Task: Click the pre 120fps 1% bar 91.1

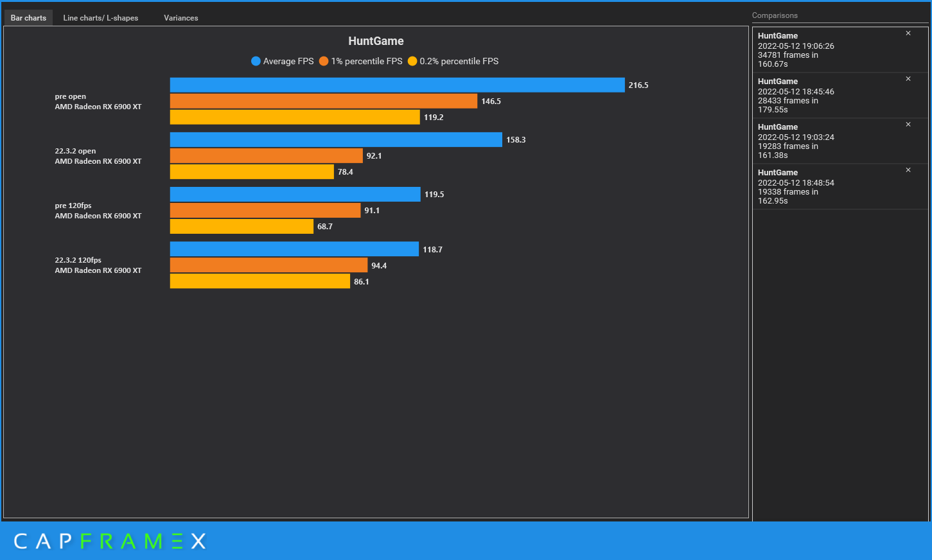Action: pos(265,210)
